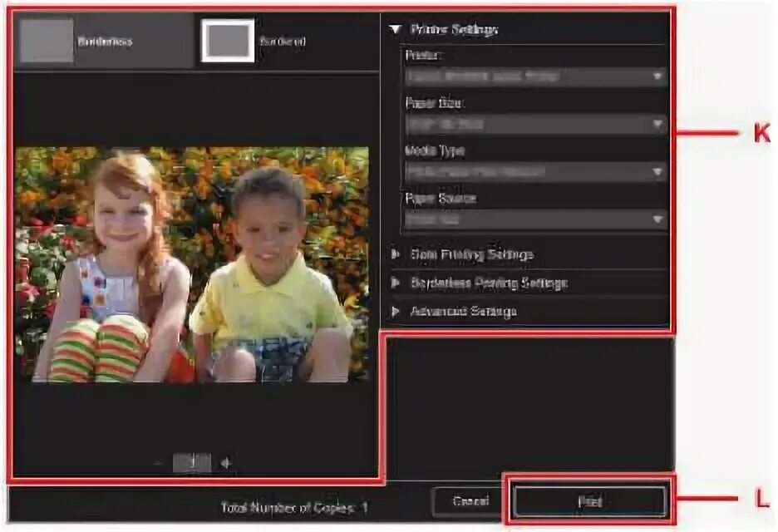Select the Borderless layout thumbnail
Screen dimensions: 778x532
click(47, 42)
